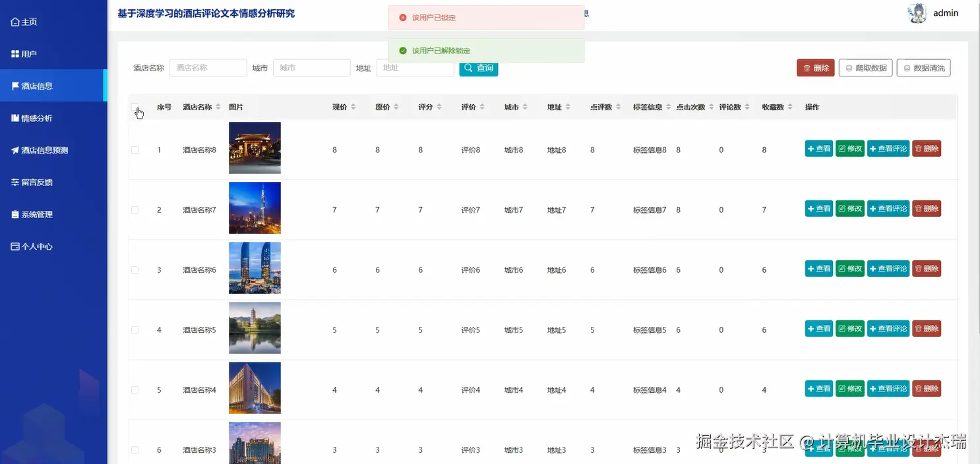Sort by 原价 column sort arrows
The width and height of the screenshot is (980, 464).
[396, 107]
